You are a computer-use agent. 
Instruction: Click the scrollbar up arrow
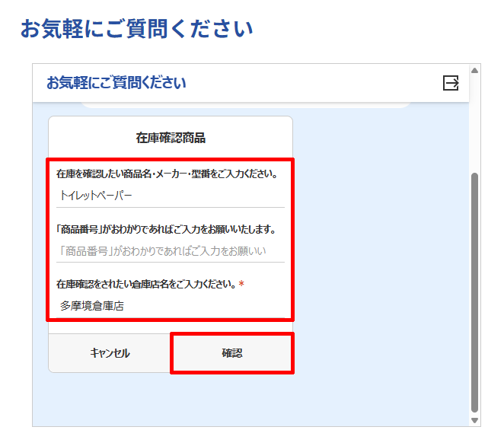point(474,70)
